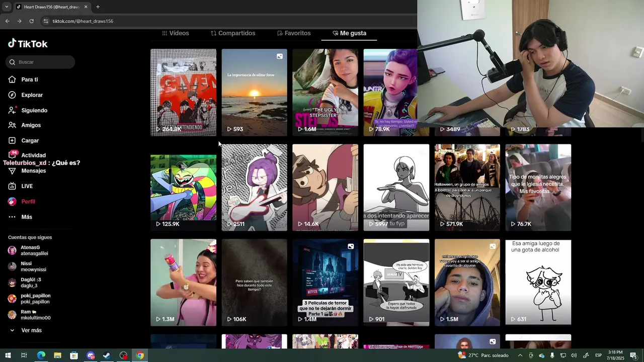Launch Microsoft Edge from taskbar
Viewport: 644px width, 362px height.
pos(41,355)
